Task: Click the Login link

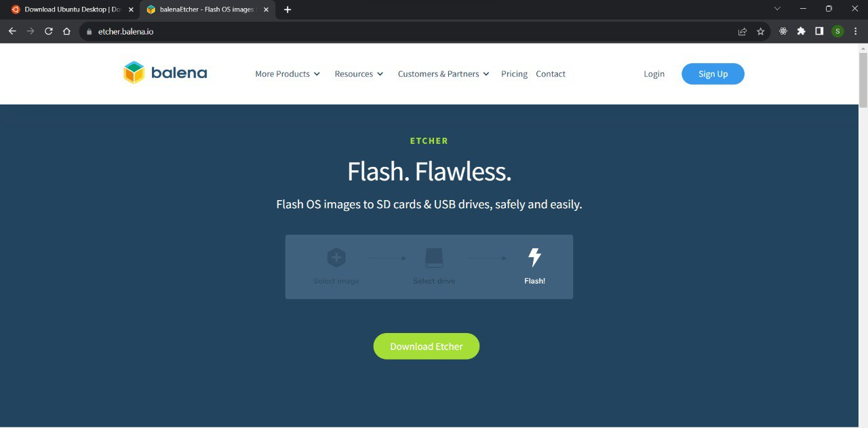Action: 654,74
